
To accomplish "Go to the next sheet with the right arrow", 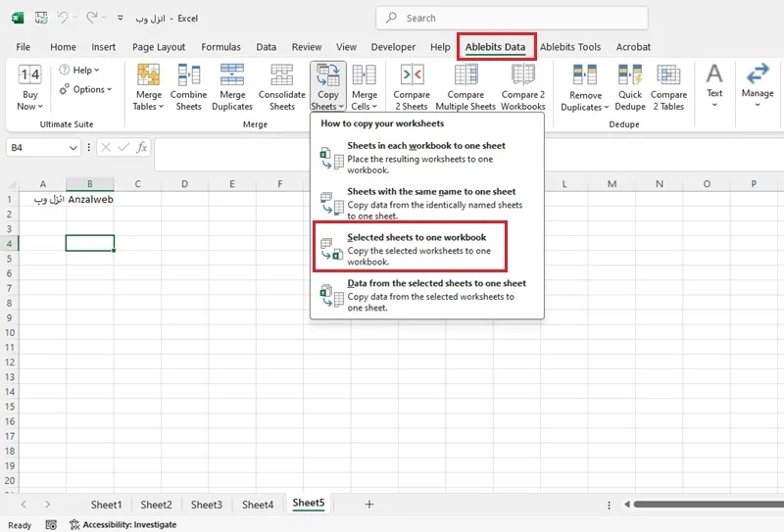I will (x=47, y=504).
